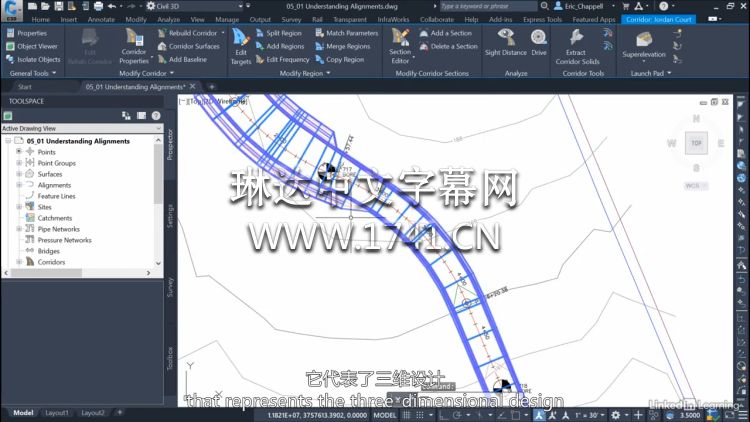Start the Drive tool
Image resolution: width=750 pixels, height=422 pixels.
pyautogui.click(x=539, y=43)
